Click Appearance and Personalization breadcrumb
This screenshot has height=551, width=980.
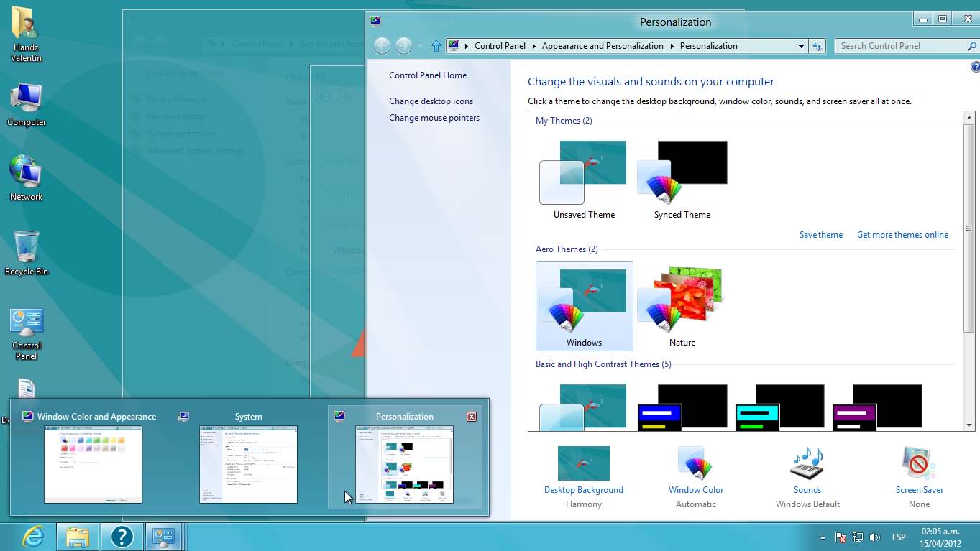pyautogui.click(x=603, y=46)
